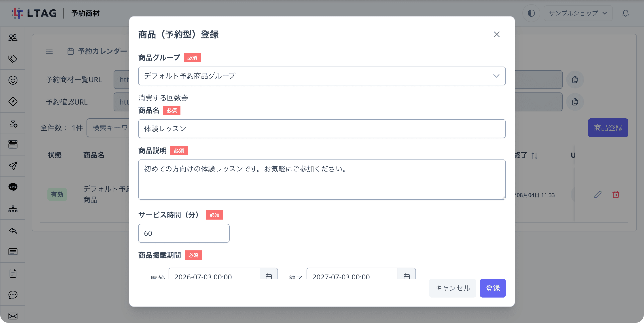Screen dimensions: 644x323
Task: Click the stacked cards sidebar icon
Action: 13,144
